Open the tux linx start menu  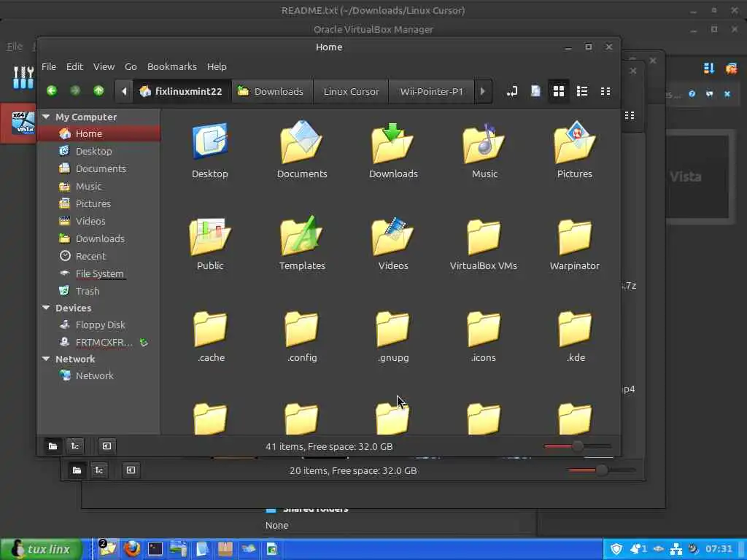click(43, 549)
